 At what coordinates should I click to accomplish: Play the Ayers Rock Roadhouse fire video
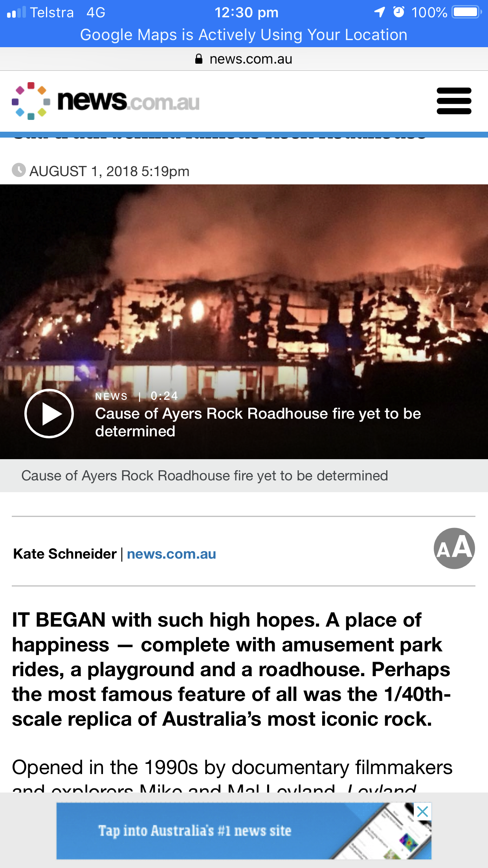tap(49, 414)
